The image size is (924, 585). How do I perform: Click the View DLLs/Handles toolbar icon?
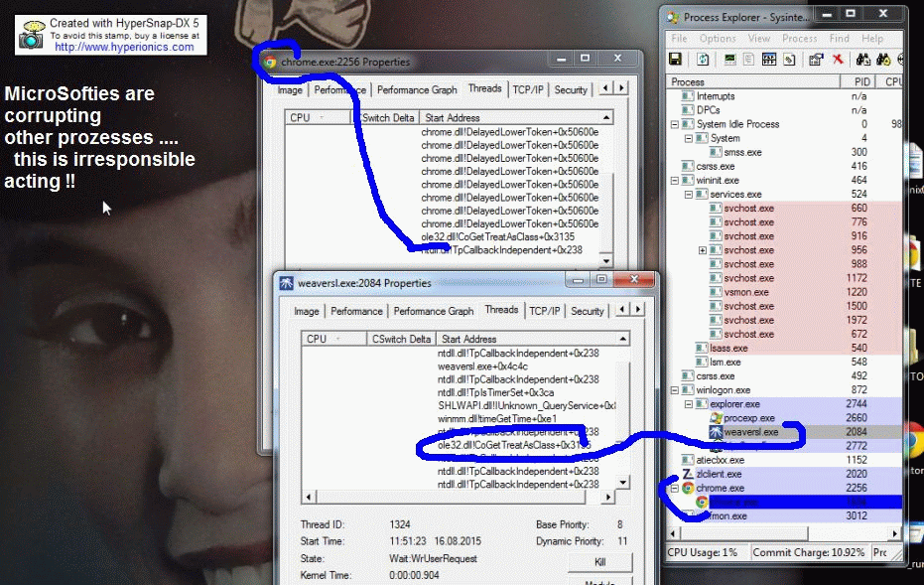pos(789,59)
